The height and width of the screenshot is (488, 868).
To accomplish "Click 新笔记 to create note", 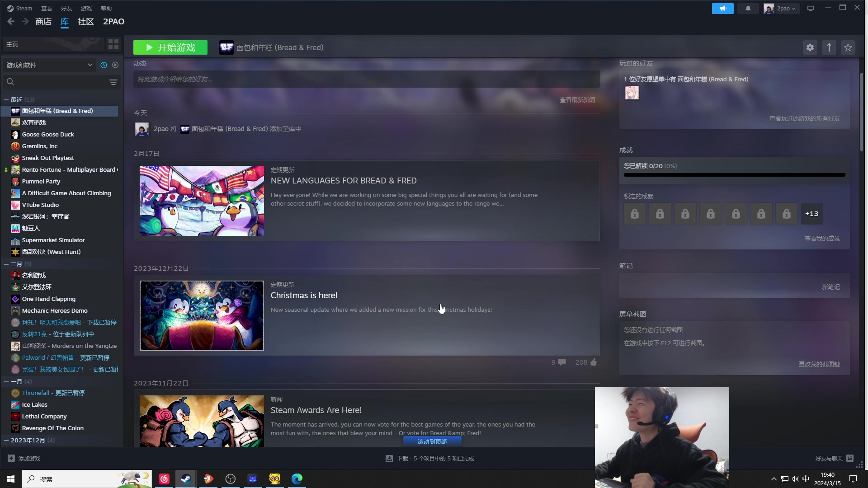I will (x=831, y=287).
